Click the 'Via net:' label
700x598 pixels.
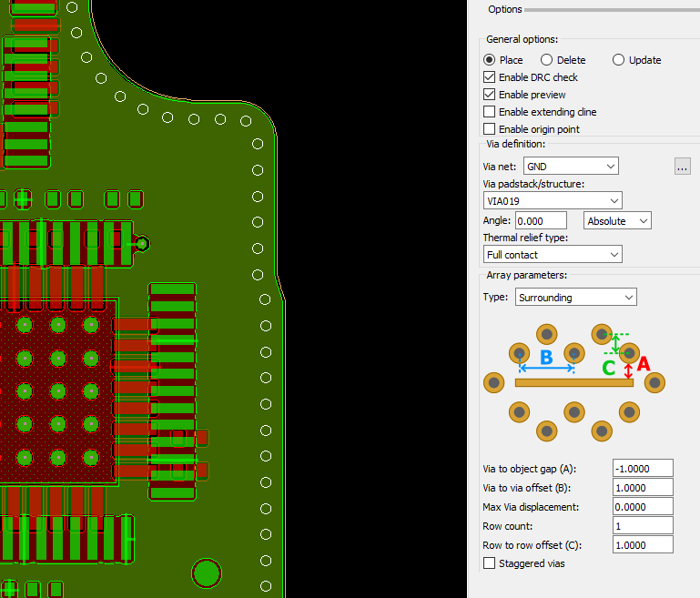pyautogui.click(x=500, y=167)
